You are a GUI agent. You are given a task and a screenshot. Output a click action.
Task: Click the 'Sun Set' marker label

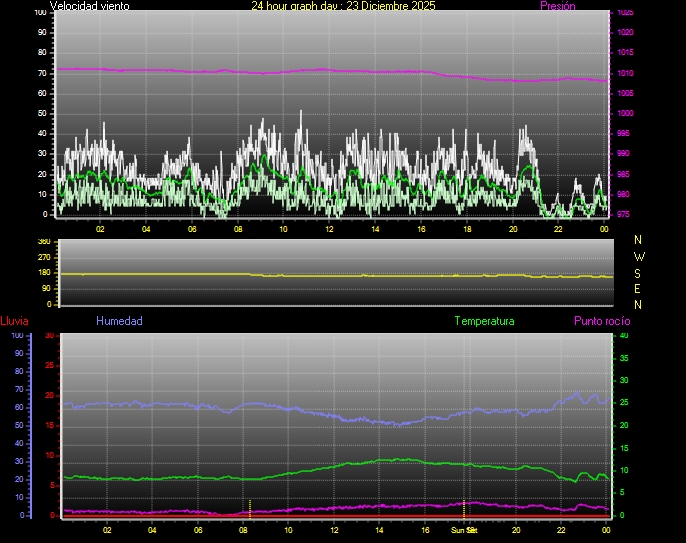pyautogui.click(x=463, y=529)
